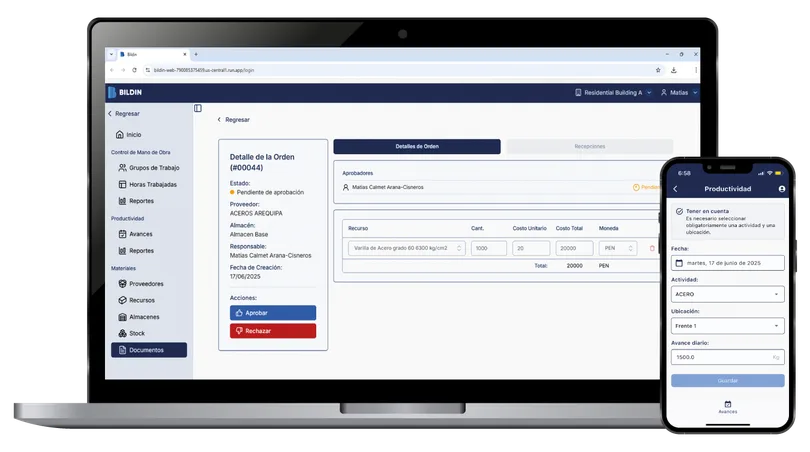
Task: Tap the Fecha date field on phone
Action: [x=727, y=263]
